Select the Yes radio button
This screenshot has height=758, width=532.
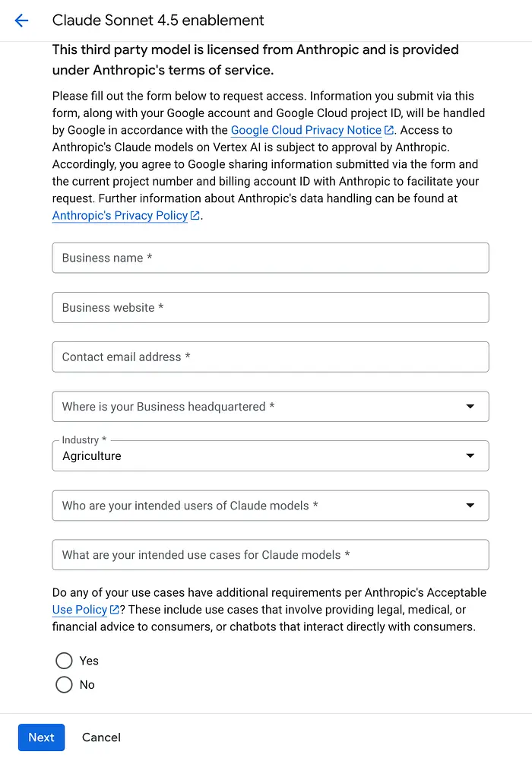point(64,661)
